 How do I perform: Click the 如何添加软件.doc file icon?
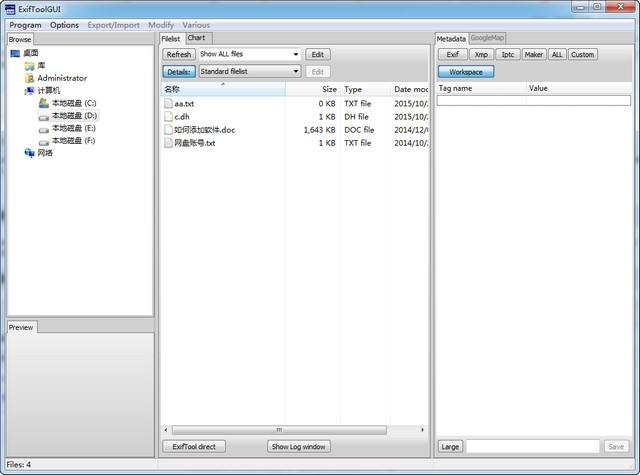click(168, 130)
